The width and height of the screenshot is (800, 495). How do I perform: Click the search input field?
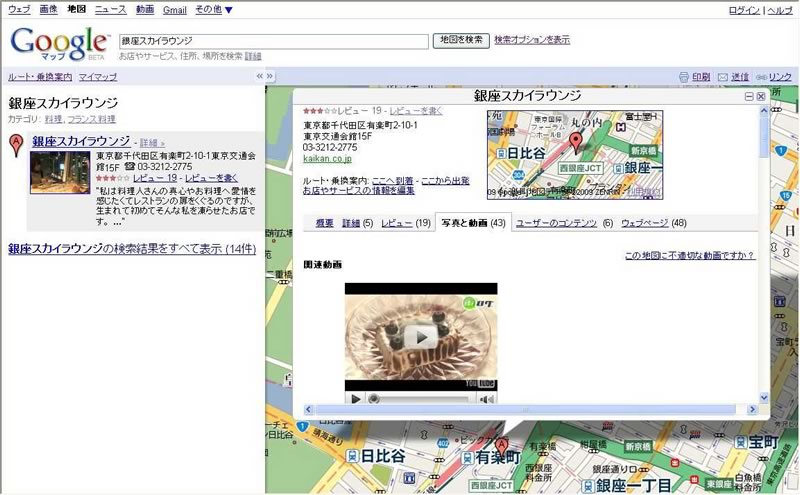pyautogui.click(x=273, y=41)
